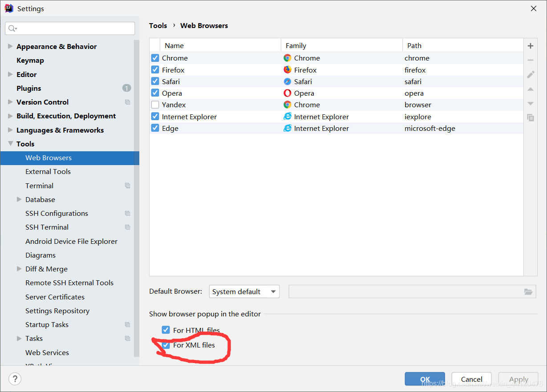Click the Cancel button

471,379
